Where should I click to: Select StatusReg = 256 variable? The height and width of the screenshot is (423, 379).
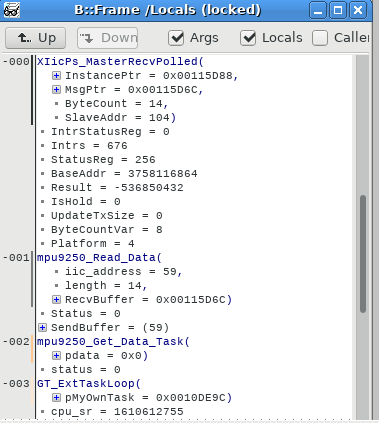(x=103, y=160)
